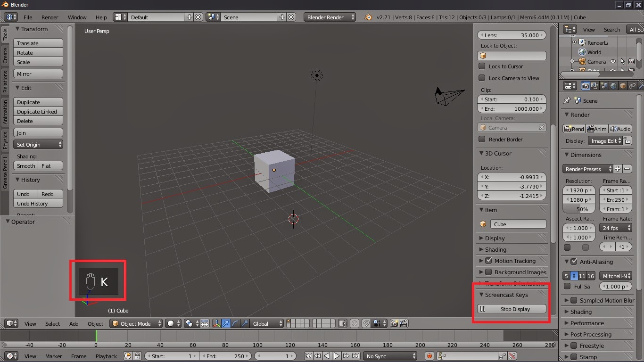This screenshot has height=362, width=644.
Task: Toggle the pin icon beside Scene
Action: 567,100
